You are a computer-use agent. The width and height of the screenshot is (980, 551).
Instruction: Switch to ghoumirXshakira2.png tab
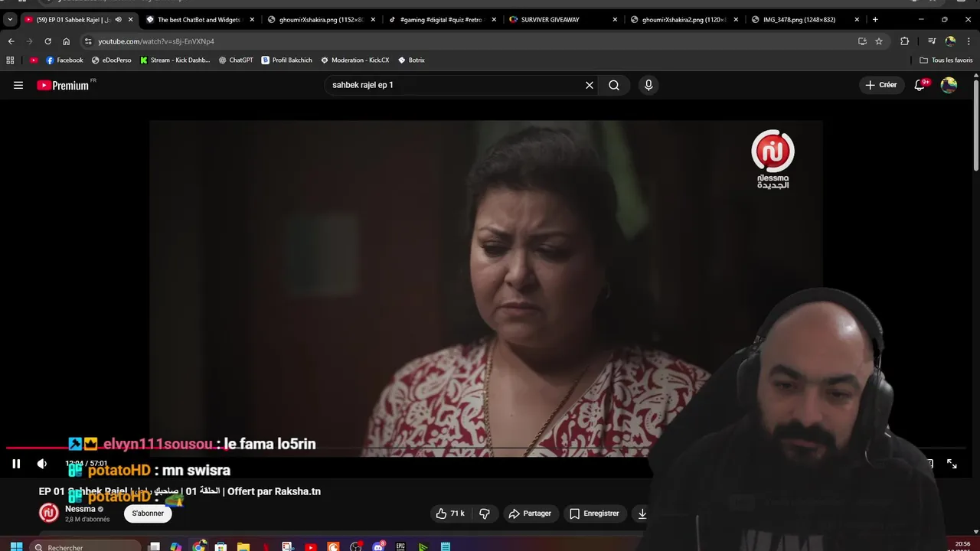coord(684,19)
